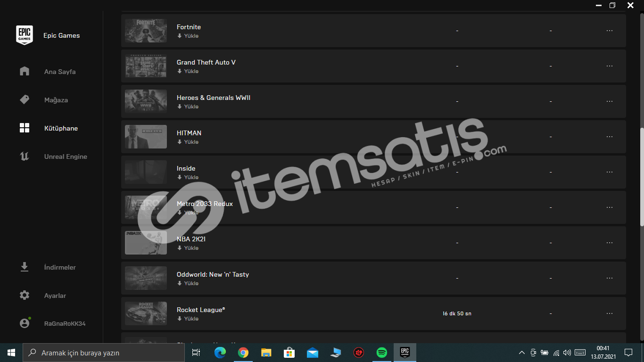Click the Fortnite cover thumbnail
Viewport: 644px width, 362px height.
pos(146,31)
